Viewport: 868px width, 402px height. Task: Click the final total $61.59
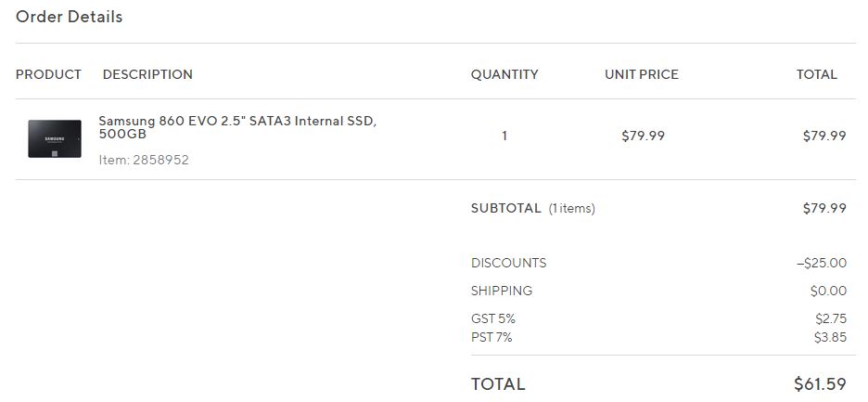820,383
